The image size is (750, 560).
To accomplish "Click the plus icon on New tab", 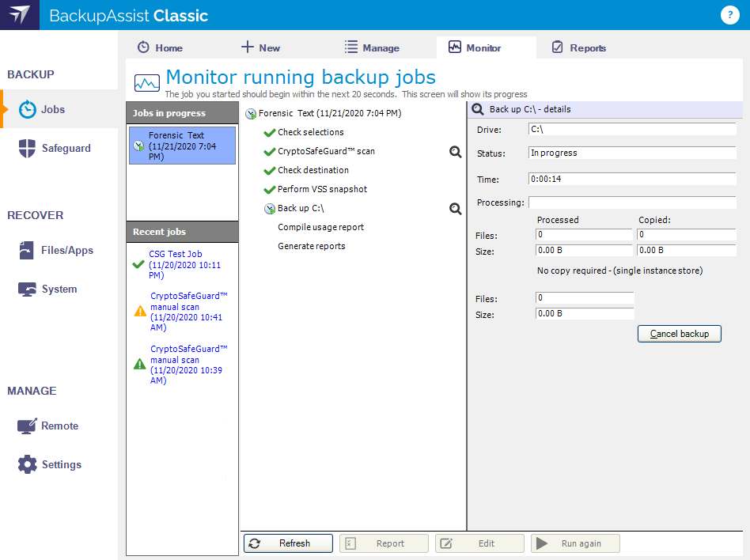I will tap(248, 47).
